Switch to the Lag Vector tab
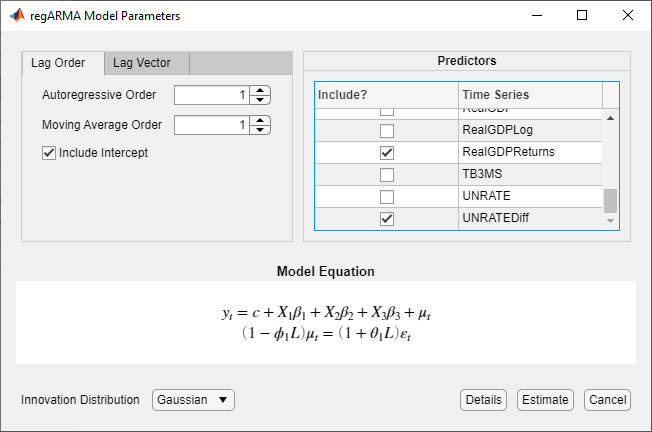The width and height of the screenshot is (652, 432). click(x=141, y=63)
